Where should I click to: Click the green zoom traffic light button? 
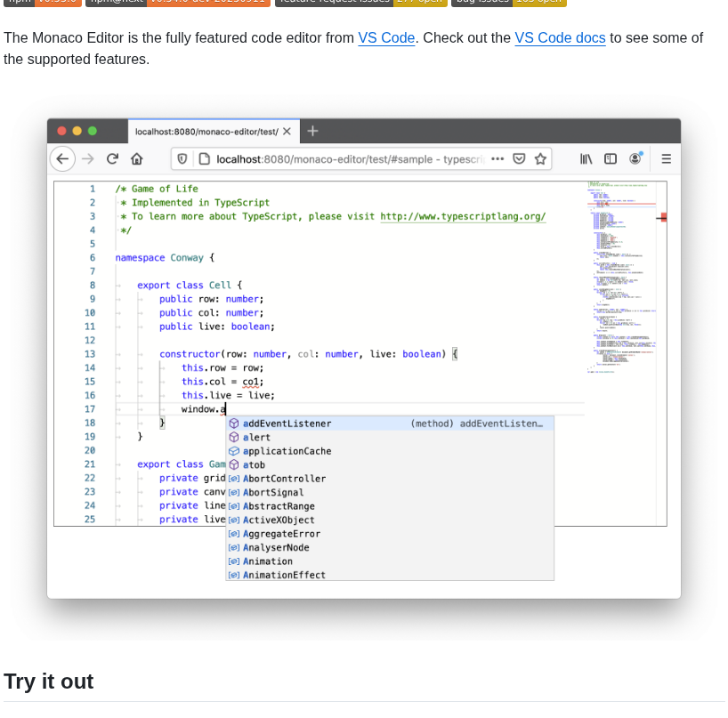93,131
